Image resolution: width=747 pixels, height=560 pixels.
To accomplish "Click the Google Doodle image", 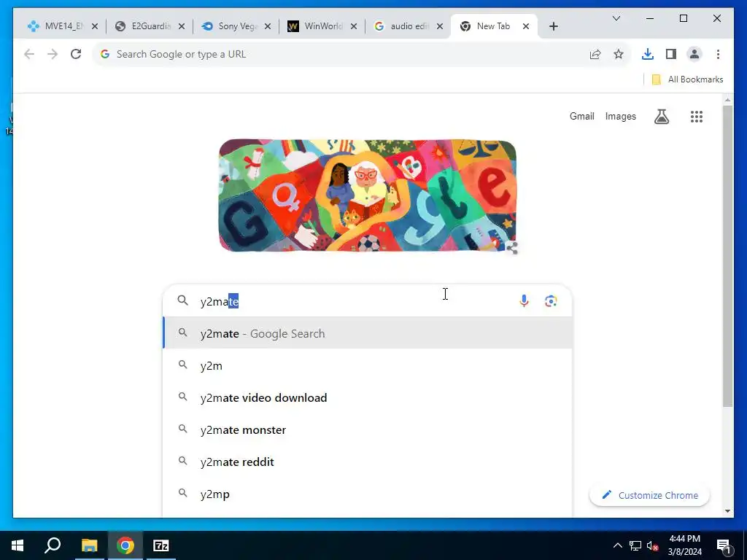I will pyautogui.click(x=368, y=195).
